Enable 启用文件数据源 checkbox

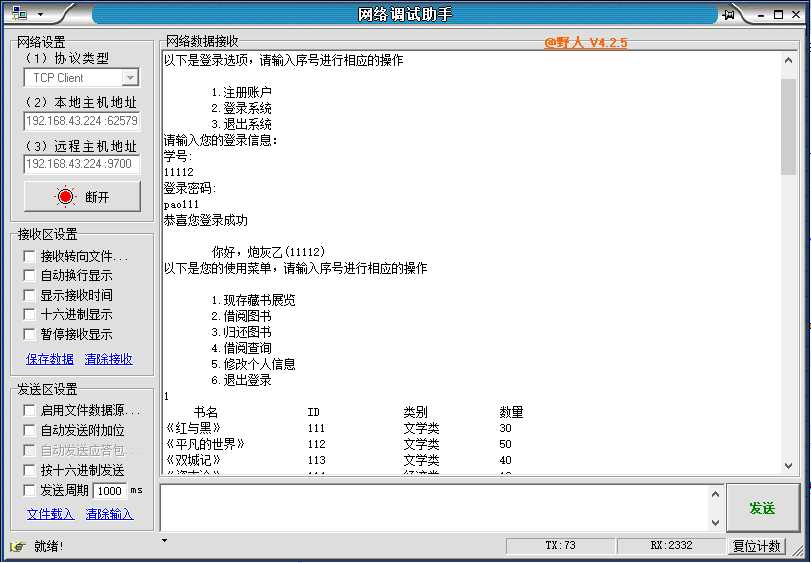[x=29, y=410]
